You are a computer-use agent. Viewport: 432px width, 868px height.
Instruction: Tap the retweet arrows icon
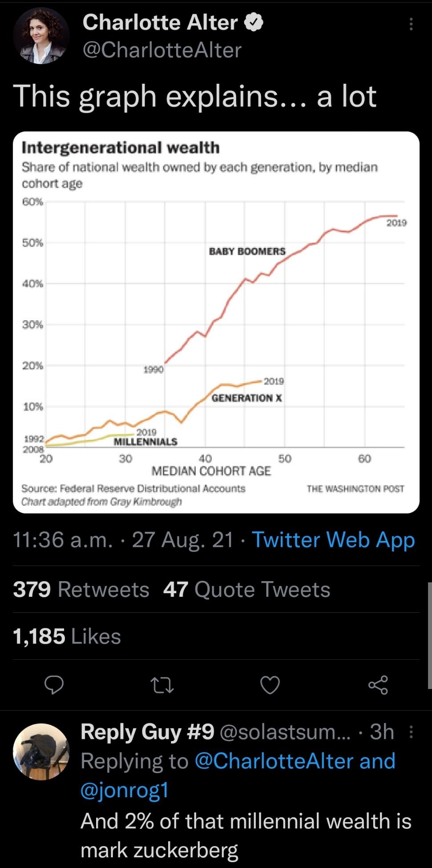click(162, 685)
